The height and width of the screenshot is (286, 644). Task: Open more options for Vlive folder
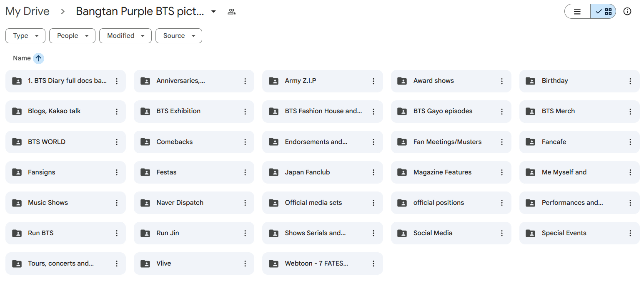pyautogui.click(x=245, y=264)
